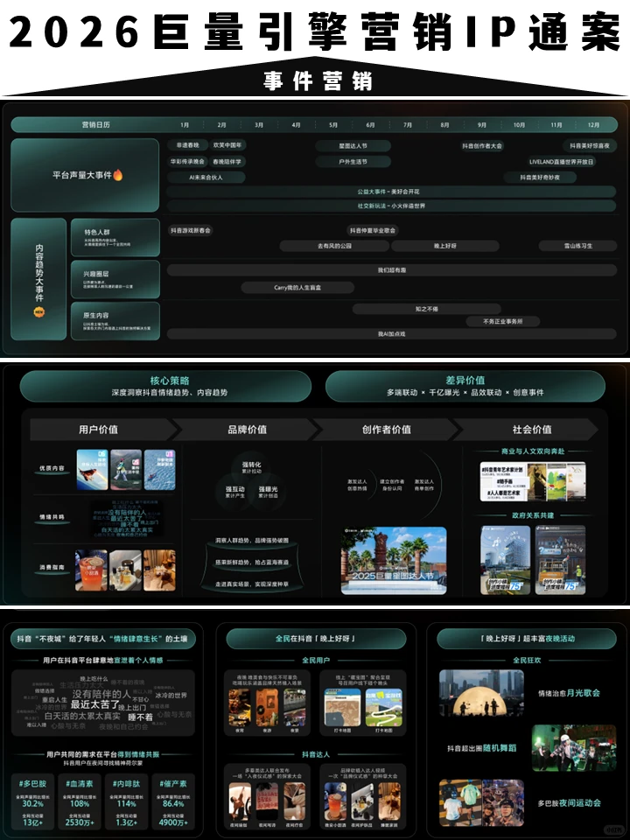Select the 9月 month column
Viewport: 630px width, 840px height.
click(x=482, y=125)
